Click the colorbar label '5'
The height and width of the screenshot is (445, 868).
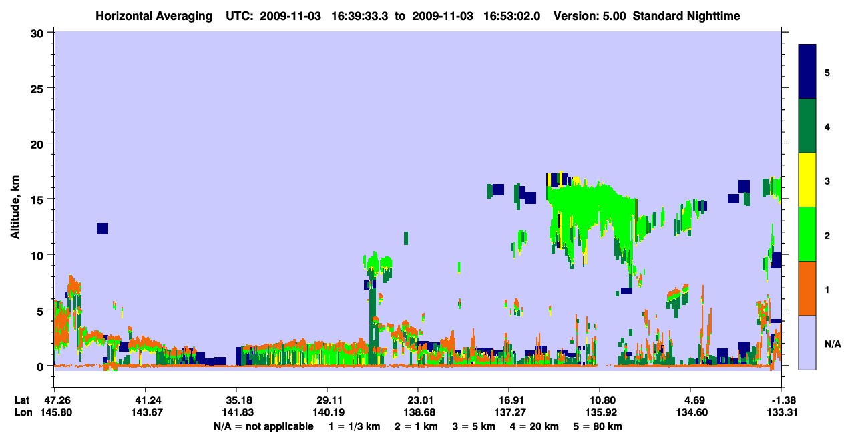pos(827,72)
